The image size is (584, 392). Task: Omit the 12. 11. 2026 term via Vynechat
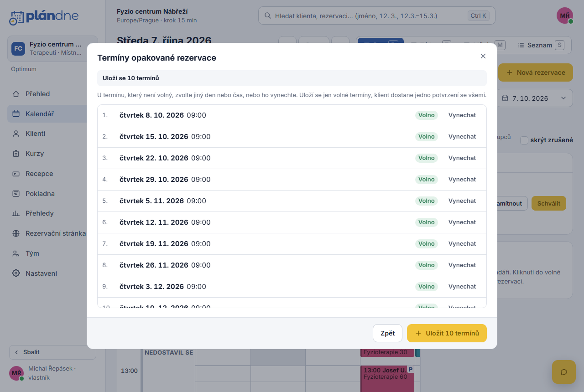click(x=462, y=222)
